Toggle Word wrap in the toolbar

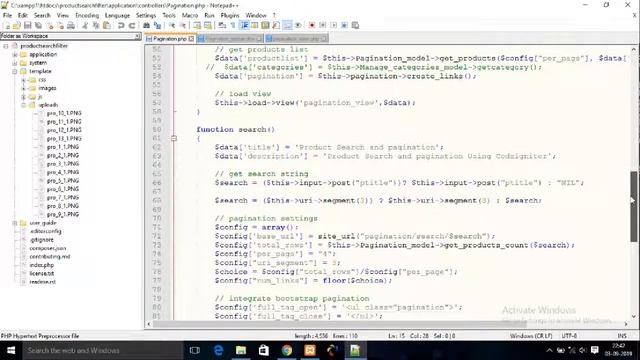coord(222,25)
